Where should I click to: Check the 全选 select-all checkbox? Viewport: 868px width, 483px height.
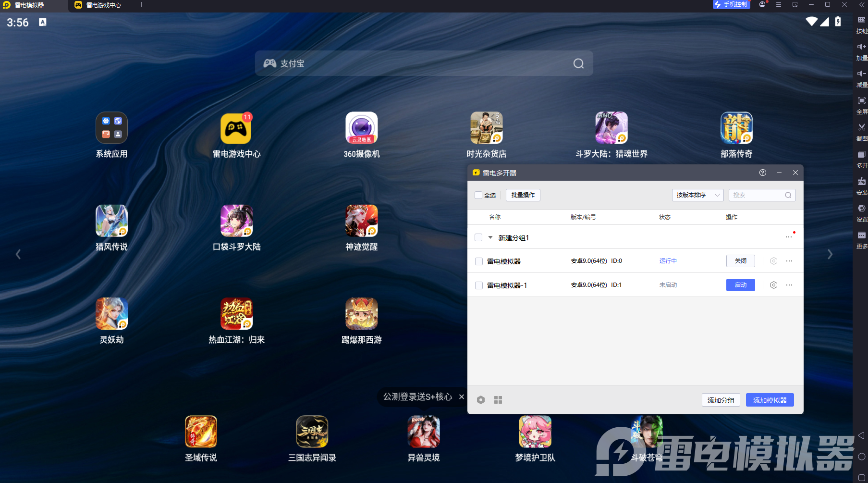pos(478,195)
